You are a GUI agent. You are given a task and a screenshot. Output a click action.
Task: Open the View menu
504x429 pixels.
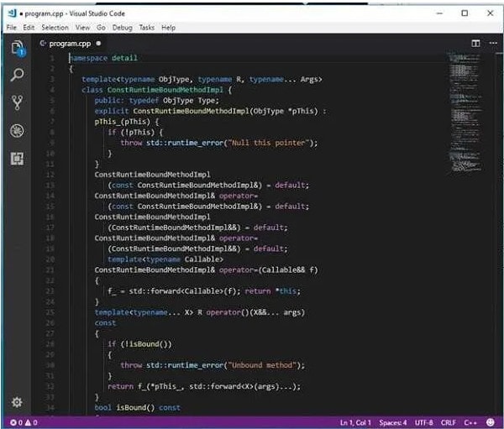(x=82, y=28)
